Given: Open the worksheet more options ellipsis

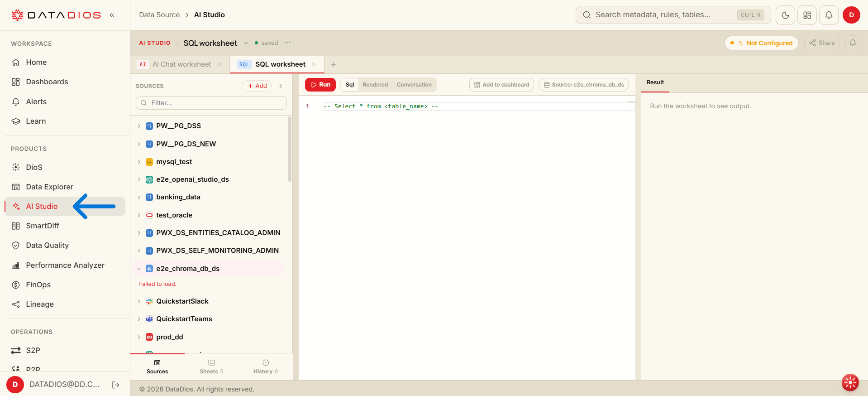Looking at the screenshot, I should (x=287, y=43).
